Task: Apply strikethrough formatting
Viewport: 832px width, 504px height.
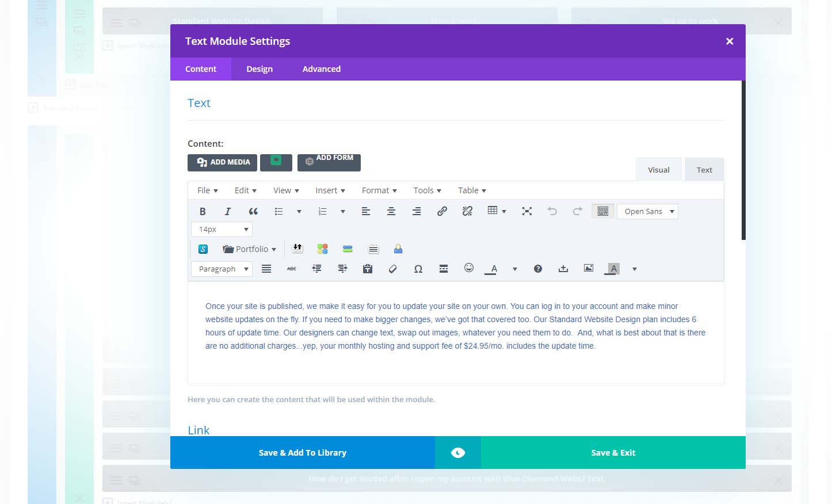Action: tap(292, 269)
